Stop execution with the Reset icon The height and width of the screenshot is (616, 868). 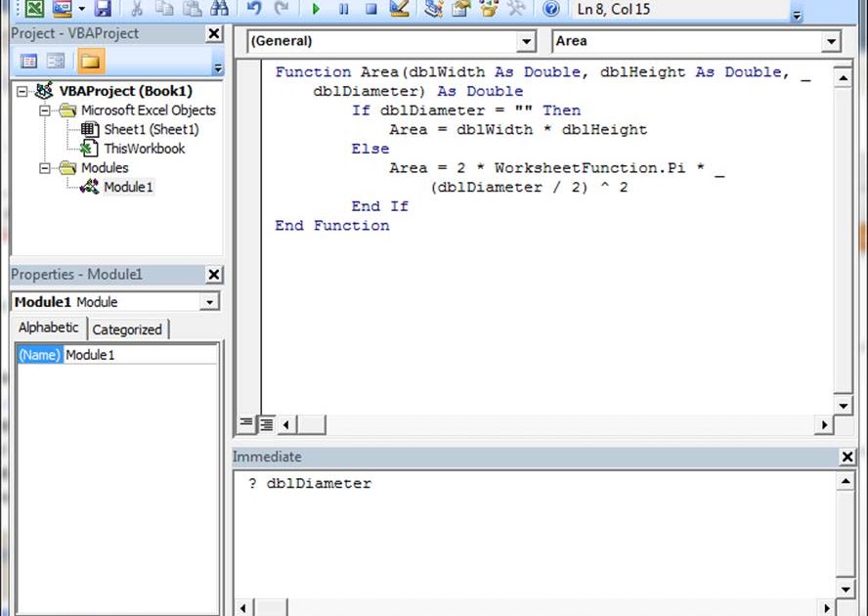tap(371, 9)
